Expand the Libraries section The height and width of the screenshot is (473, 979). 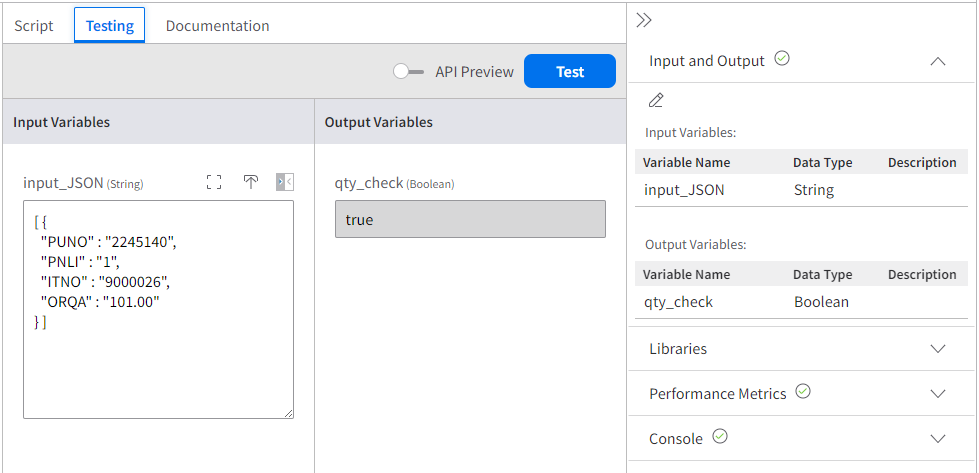point(938,348)
